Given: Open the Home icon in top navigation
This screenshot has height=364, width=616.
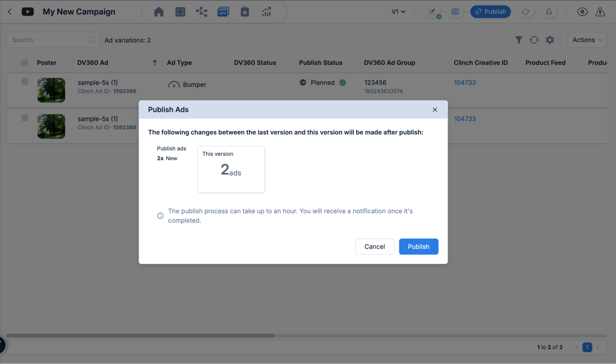Looking at the screenshot, I should [159, 12].
